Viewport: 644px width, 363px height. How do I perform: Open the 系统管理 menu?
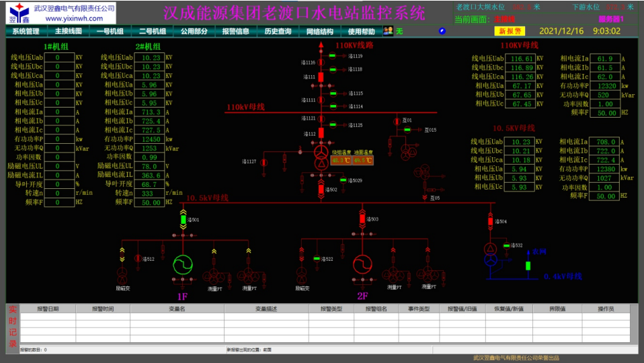pyautogui.click(x=26, y=31)
